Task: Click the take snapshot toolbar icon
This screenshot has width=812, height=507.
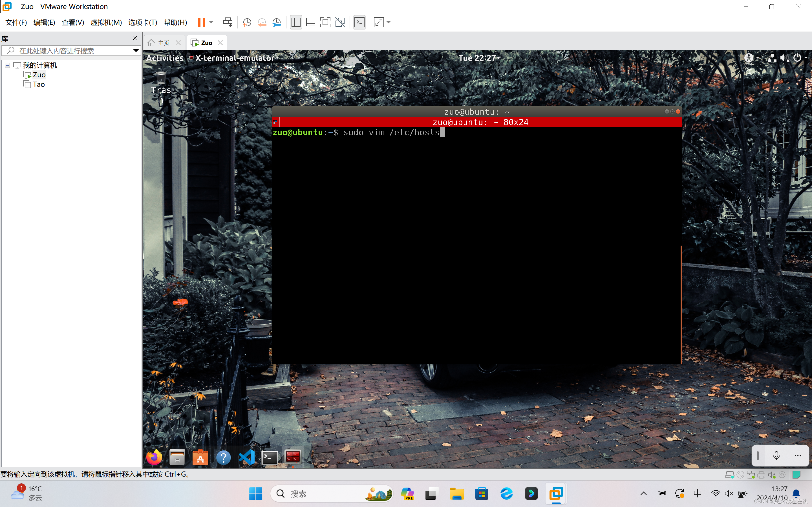Action: point(247,23)
